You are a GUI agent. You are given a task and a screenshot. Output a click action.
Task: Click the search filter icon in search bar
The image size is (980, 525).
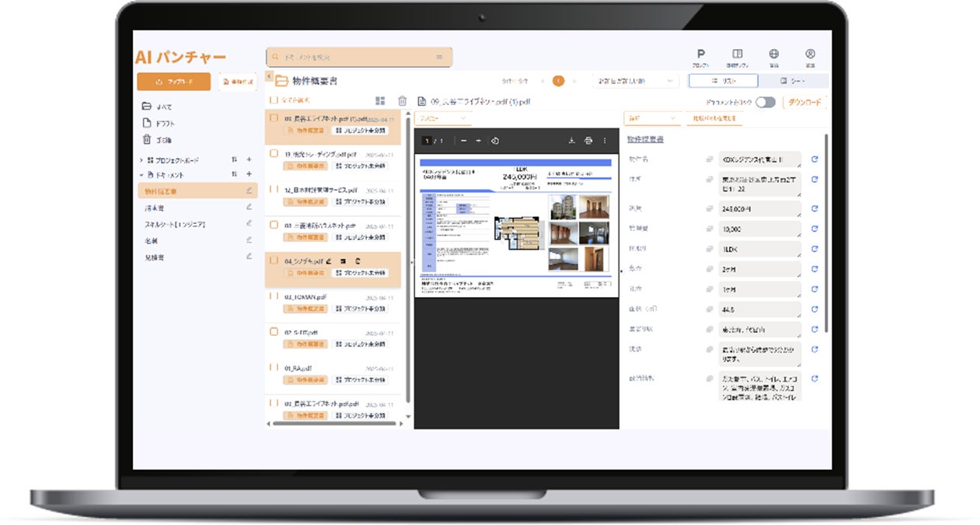pyautogui.click(x=439, y=57)
